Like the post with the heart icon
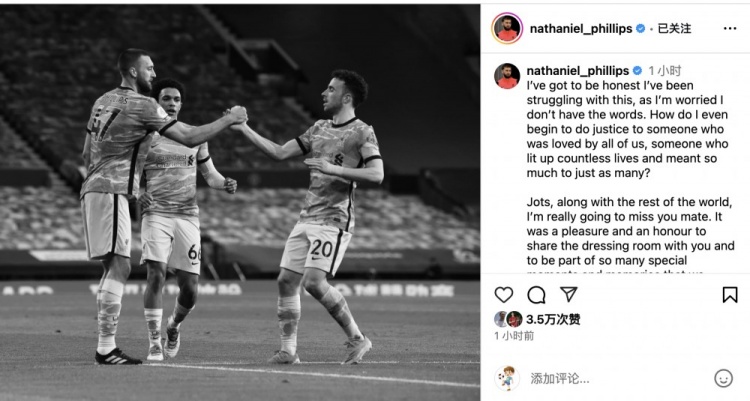Viewport: 750px width, 401px height. pyautogui.click(x=504, y=295)
